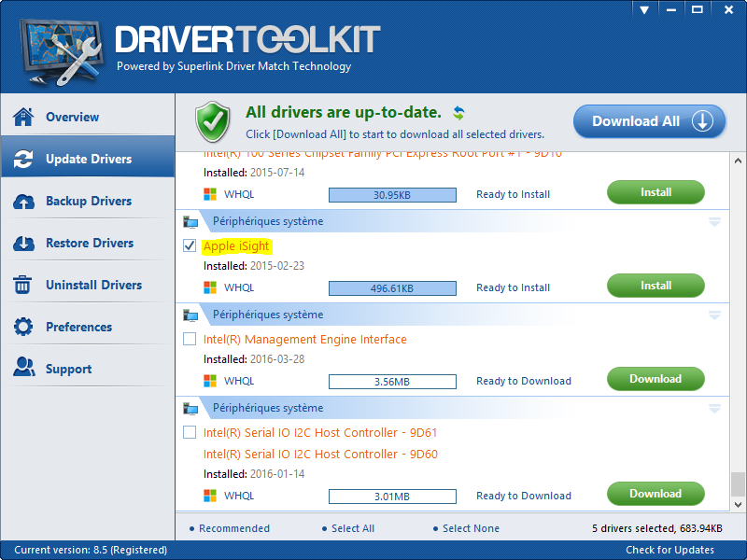The height and width of the screenshot is (560, 747).
Task: Click the Preferences gear icon
Action: [23, 328]
